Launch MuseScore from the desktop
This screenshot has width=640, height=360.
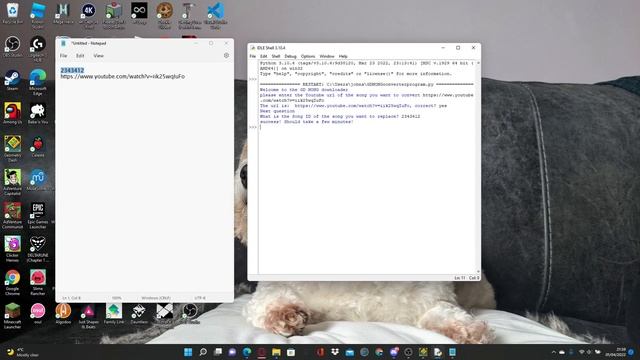point(38,180)
